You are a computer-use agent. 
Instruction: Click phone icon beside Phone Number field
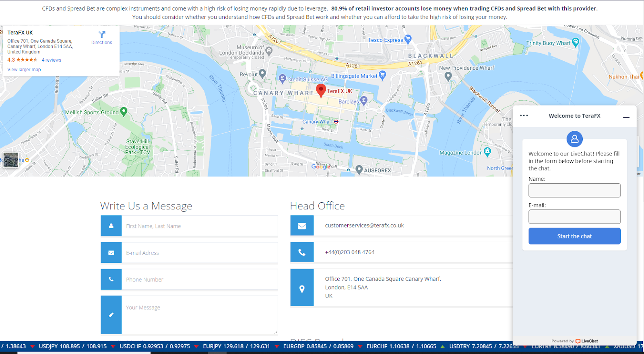click(x=111, y=279)
